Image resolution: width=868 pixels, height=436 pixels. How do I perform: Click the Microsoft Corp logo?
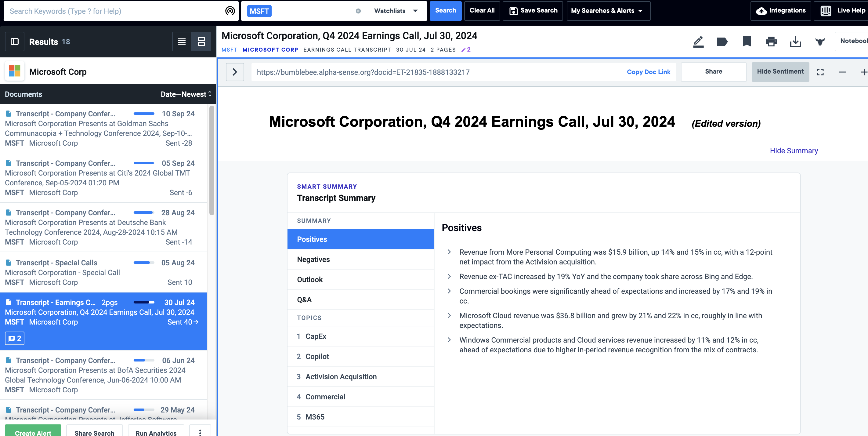(x=14, y=71)
